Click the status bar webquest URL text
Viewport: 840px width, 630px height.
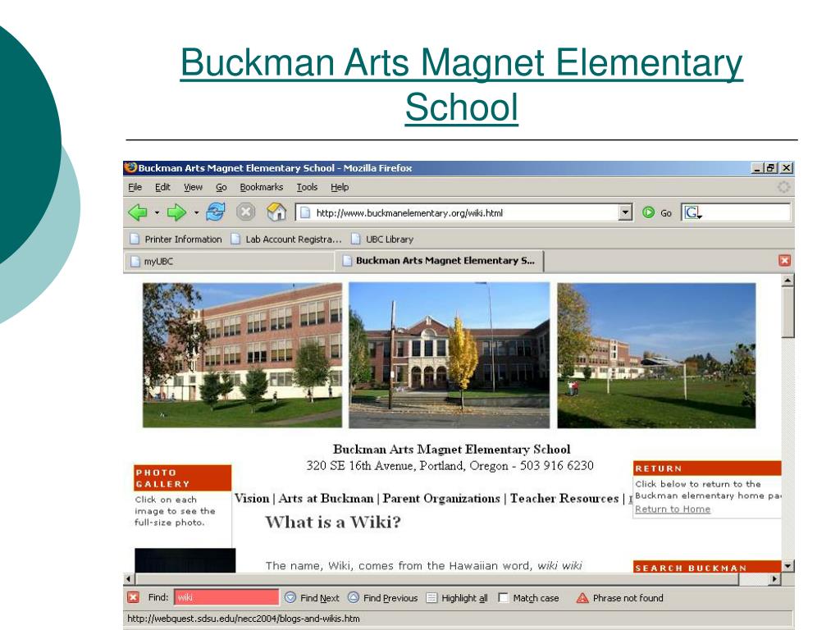coord(244,619)
